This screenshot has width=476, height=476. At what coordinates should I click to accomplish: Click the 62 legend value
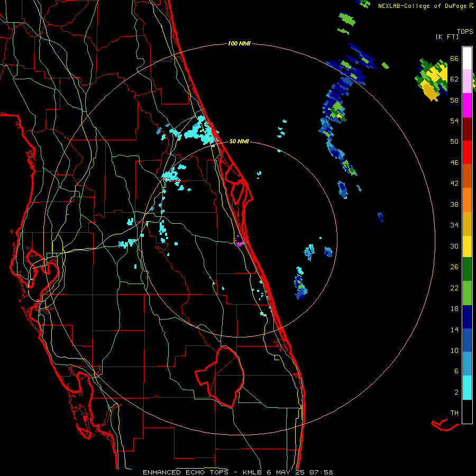(454, 79)
